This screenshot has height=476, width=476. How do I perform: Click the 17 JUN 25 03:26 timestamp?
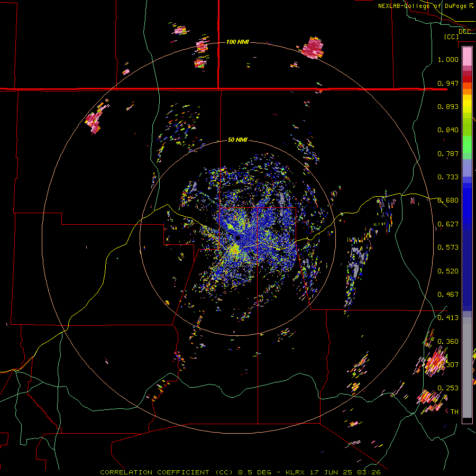345,472
